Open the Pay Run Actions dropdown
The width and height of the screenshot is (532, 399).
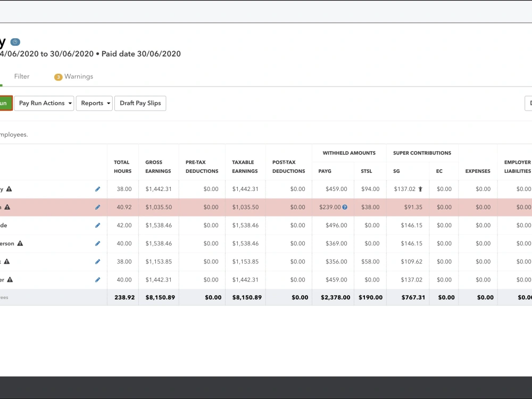[44, 103]
